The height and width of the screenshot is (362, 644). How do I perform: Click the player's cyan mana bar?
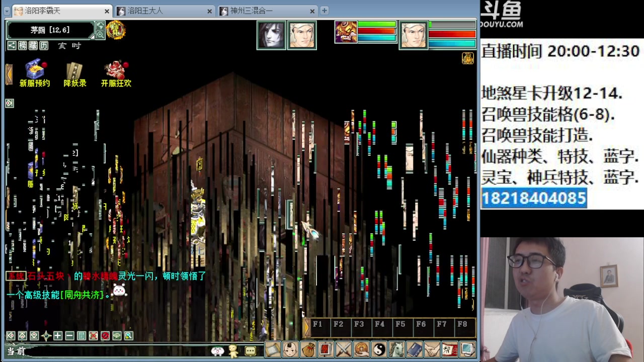(x=452, y=44)
